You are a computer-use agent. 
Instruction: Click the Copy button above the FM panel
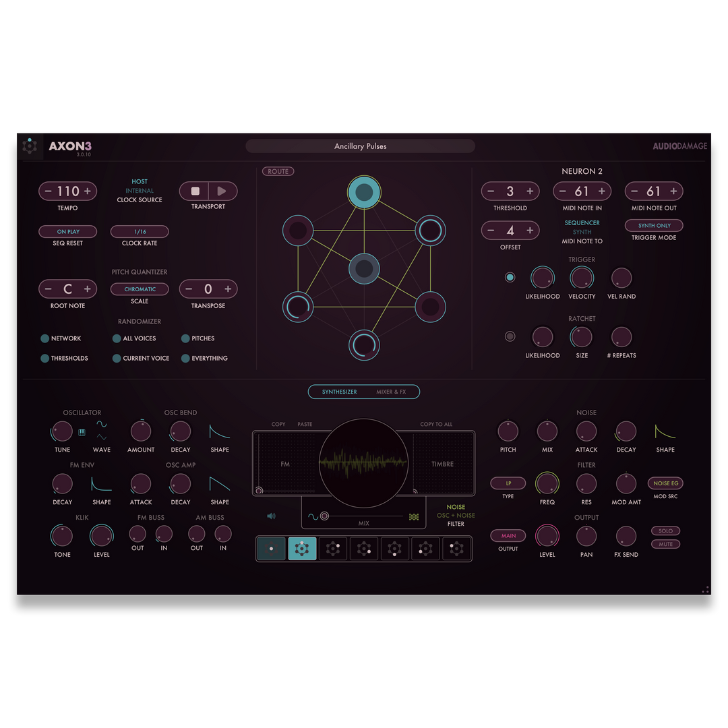click(278, 424)
